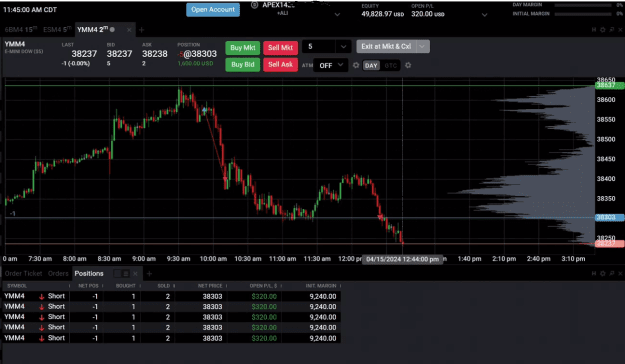Click the chart panel link icon
The height and width of the screenshot is (364, 625).
point(594,30)
